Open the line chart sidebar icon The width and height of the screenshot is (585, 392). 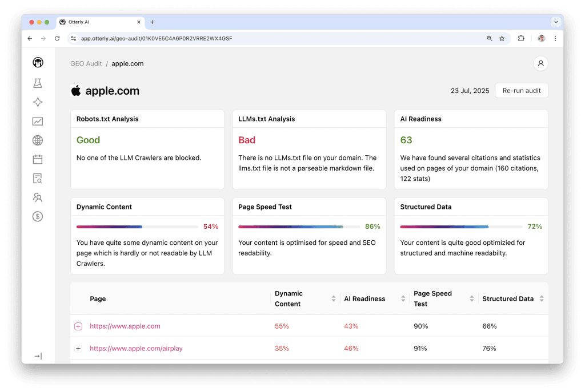tap(38, 121)
